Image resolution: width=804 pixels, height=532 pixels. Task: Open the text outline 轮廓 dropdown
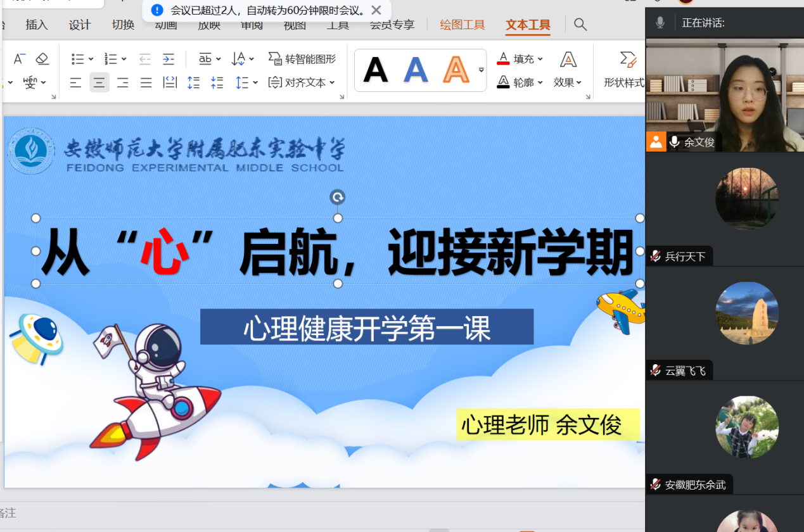coord(520,82)
